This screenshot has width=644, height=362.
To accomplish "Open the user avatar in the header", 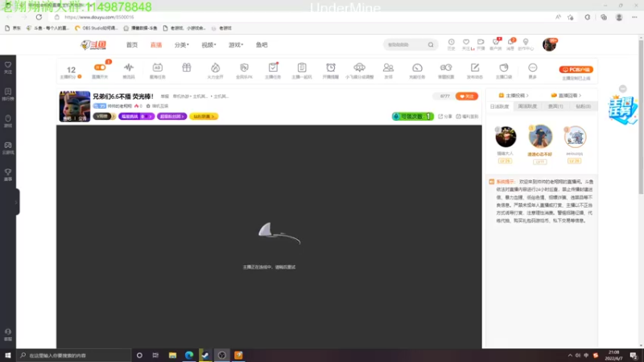I will click(550, 44).
